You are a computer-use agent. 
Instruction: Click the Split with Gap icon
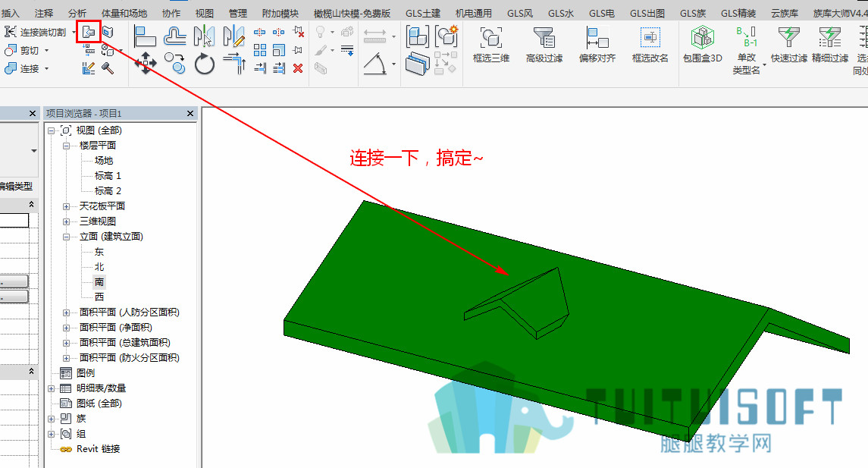(278, 33)
